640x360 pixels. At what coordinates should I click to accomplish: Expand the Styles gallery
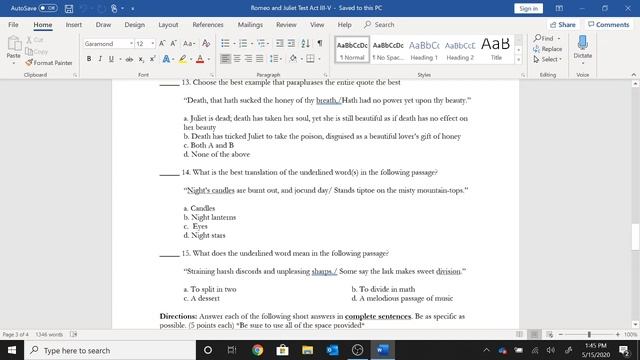(518, 60)
